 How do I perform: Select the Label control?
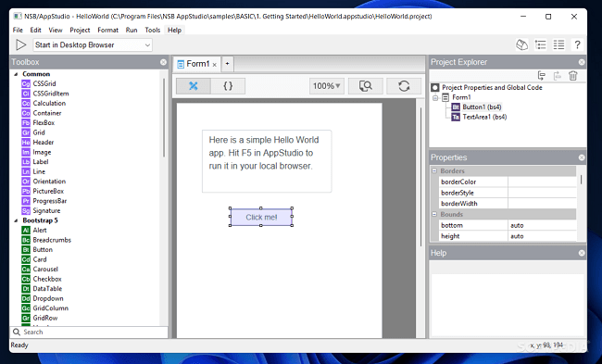click(x=35, y=162)
